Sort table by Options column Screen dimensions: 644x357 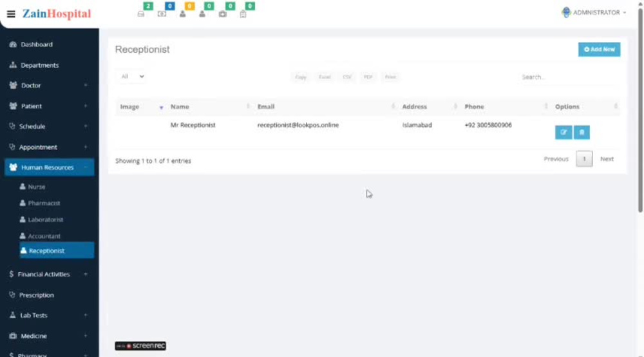tap(585, 107)
